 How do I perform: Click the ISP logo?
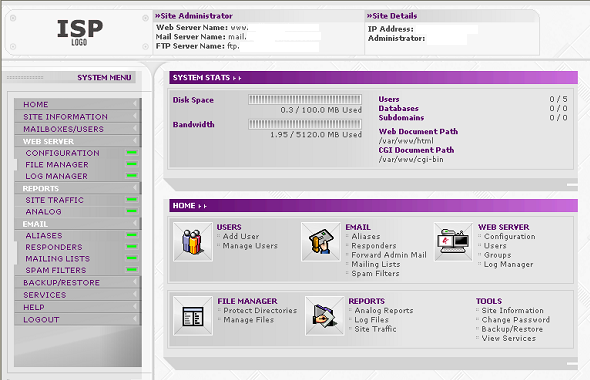[x=80, y=32]
